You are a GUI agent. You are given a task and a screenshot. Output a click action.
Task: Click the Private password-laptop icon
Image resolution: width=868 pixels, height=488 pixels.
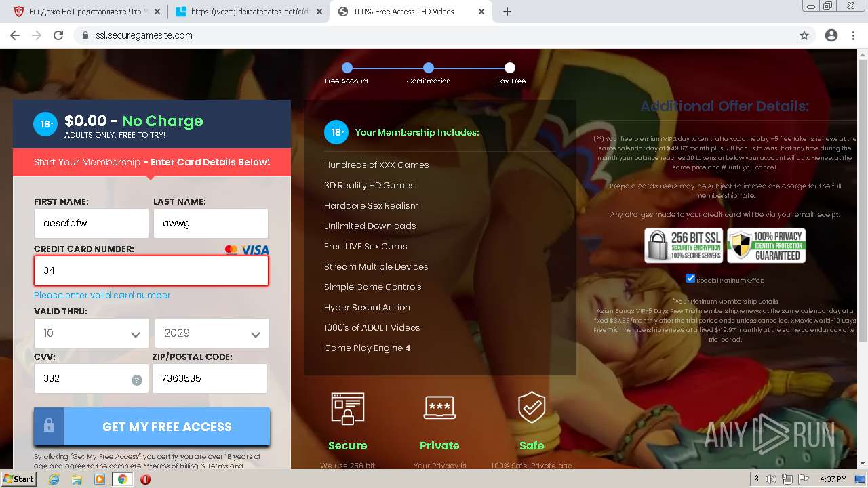point(439,407)
